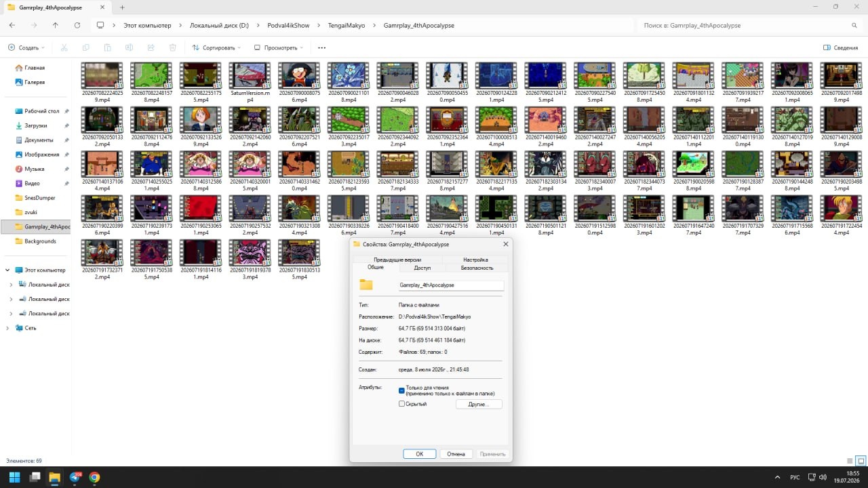Open the SnesDumper folder in sidebar
Image resolution: width=868 pixels, height=488 pixels.
click(x=39, y=198)
